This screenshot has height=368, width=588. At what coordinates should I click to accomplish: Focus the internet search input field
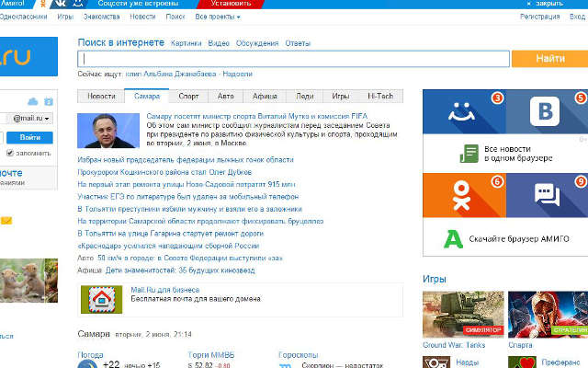click(293, 59)
